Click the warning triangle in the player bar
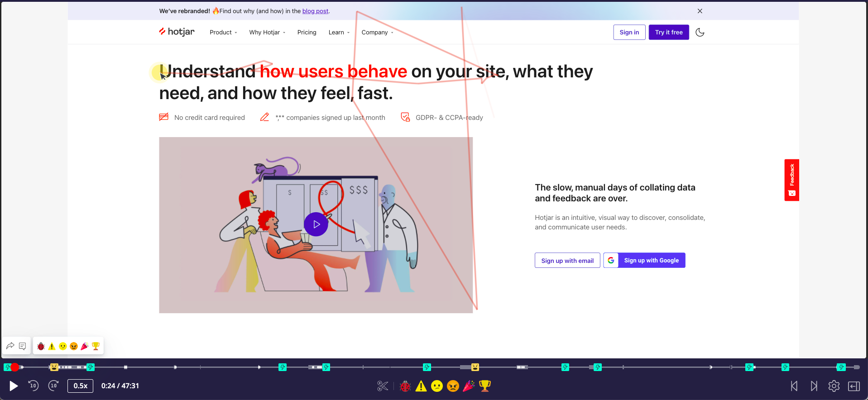 point(421,386)
